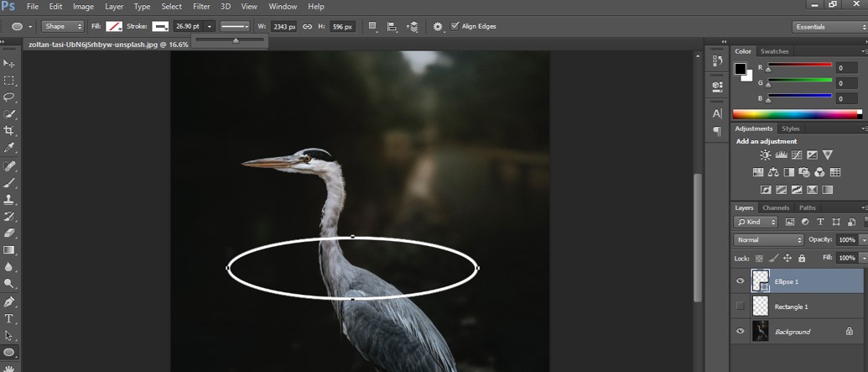This screenshot has height=372, width=868.
Task: Toggle type layer filter
Action: click(x=820, y=222)
